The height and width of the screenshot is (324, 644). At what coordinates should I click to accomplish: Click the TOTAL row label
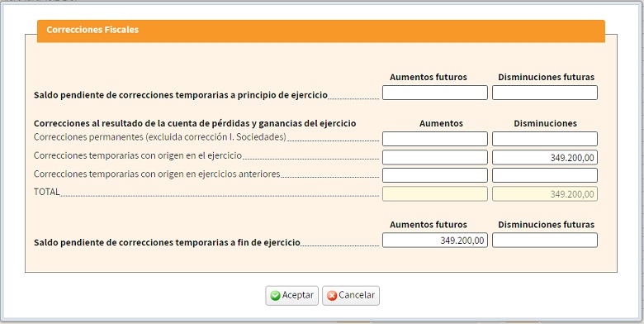coord(47,192)
